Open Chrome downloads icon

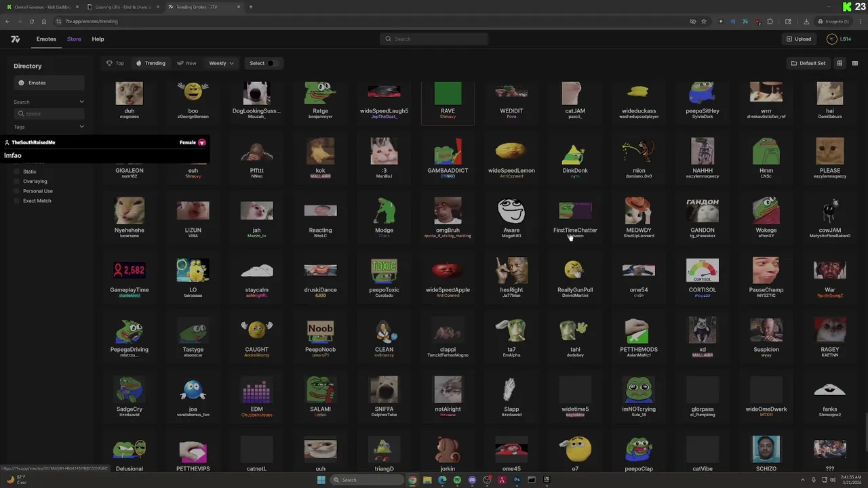tap(806, 21)
